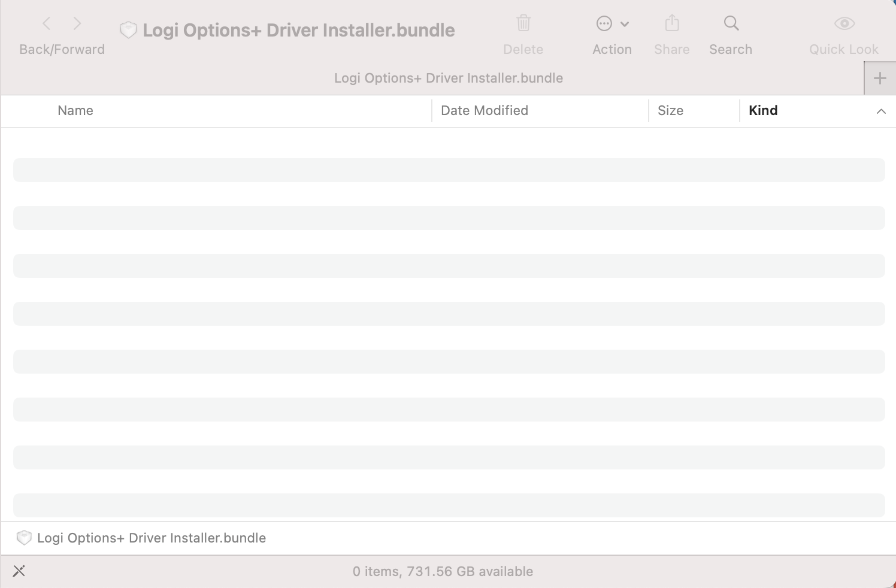Expand the Action menu dropdown chevron

pyautogui.click(x=625, y=25)
